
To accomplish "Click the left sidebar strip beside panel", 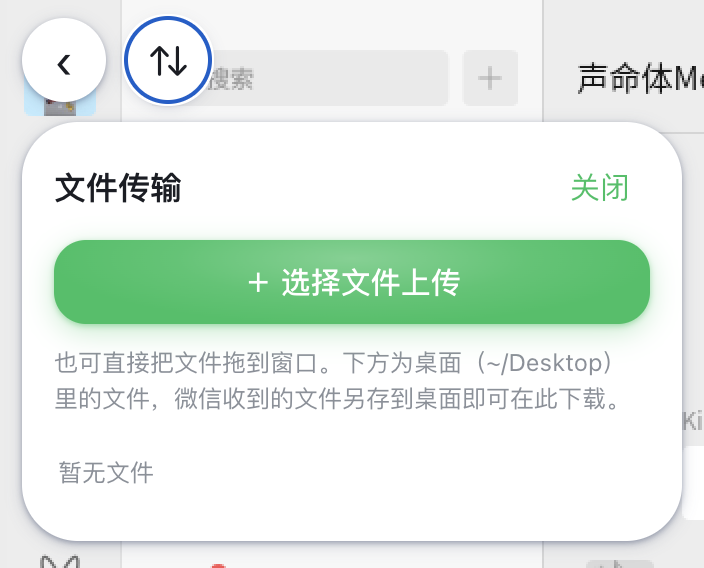I will click(11, 314).
